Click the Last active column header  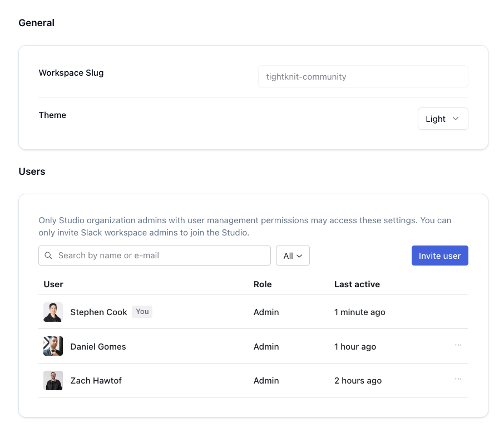coord(357,284)
